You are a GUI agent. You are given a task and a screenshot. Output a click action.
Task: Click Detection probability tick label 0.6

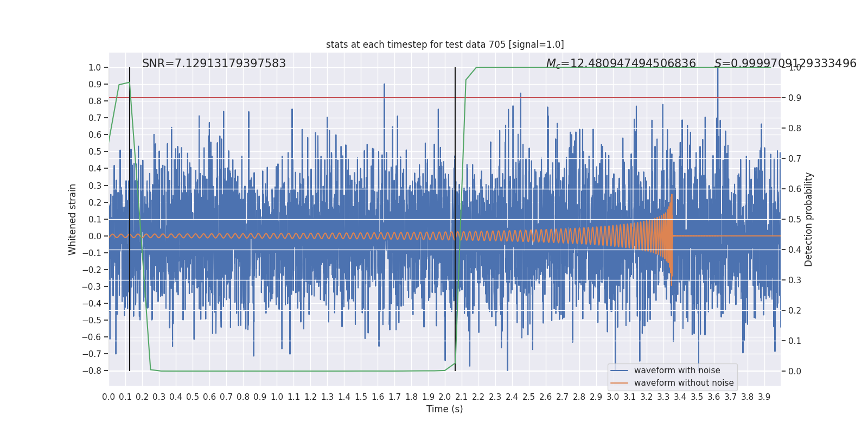(795, 189)
